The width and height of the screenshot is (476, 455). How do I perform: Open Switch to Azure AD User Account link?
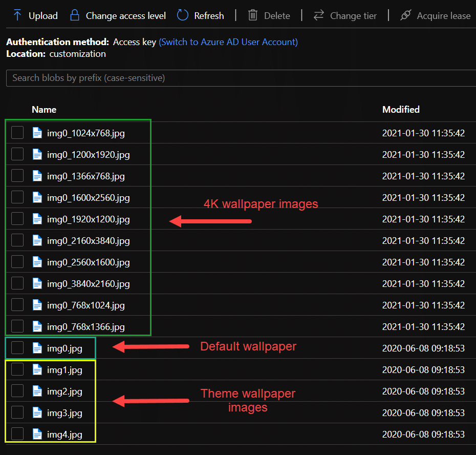tap(228, 42)
